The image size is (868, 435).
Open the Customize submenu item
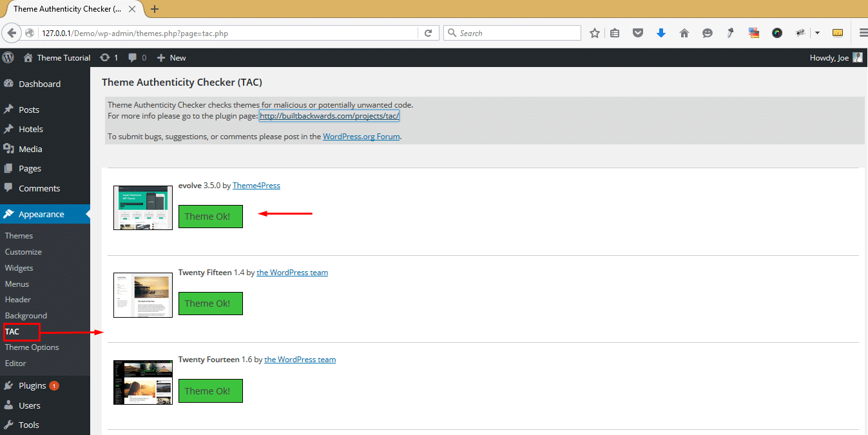(x=23, y=252)
